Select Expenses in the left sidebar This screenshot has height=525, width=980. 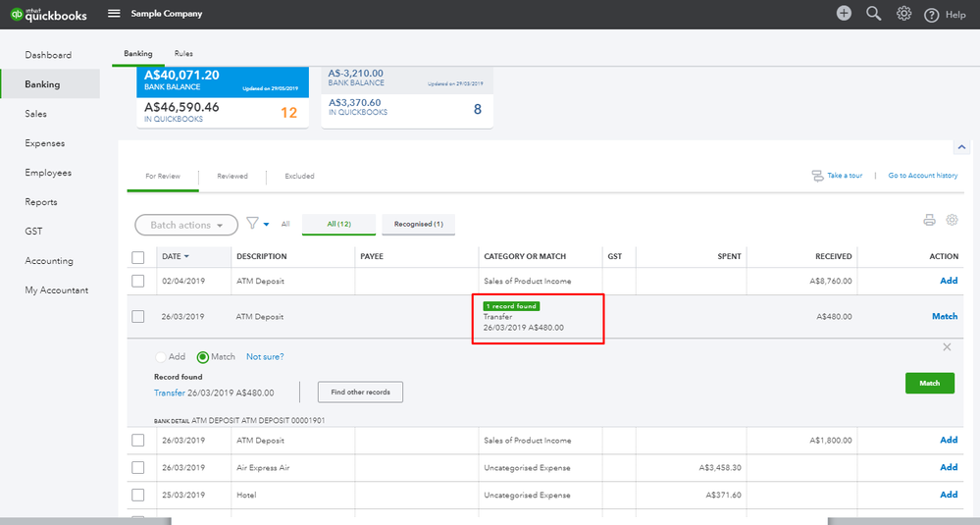[x=45, y=143]
